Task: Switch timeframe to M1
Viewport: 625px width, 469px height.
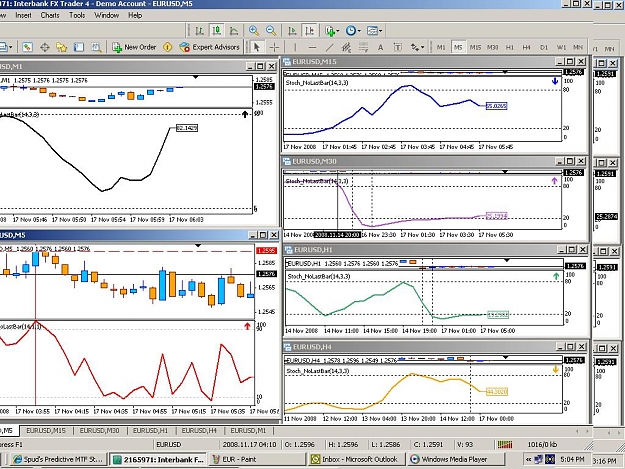Action: pos(441,47)
